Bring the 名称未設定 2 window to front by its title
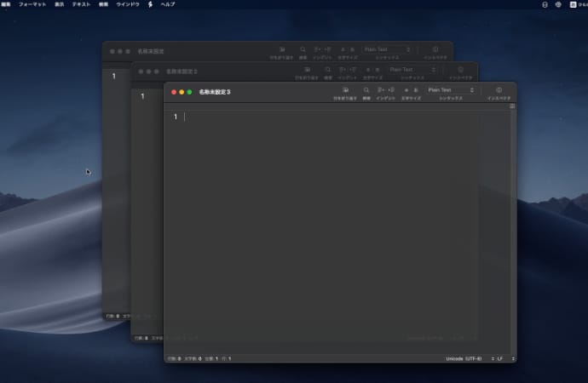This screenshot has width=588, height=383. point(182,71)
